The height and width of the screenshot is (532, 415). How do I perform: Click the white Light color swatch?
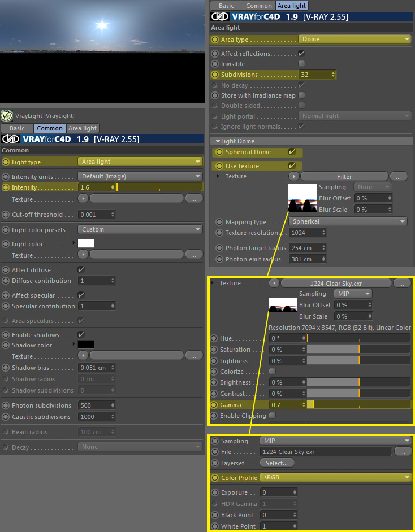coord(86,243)
